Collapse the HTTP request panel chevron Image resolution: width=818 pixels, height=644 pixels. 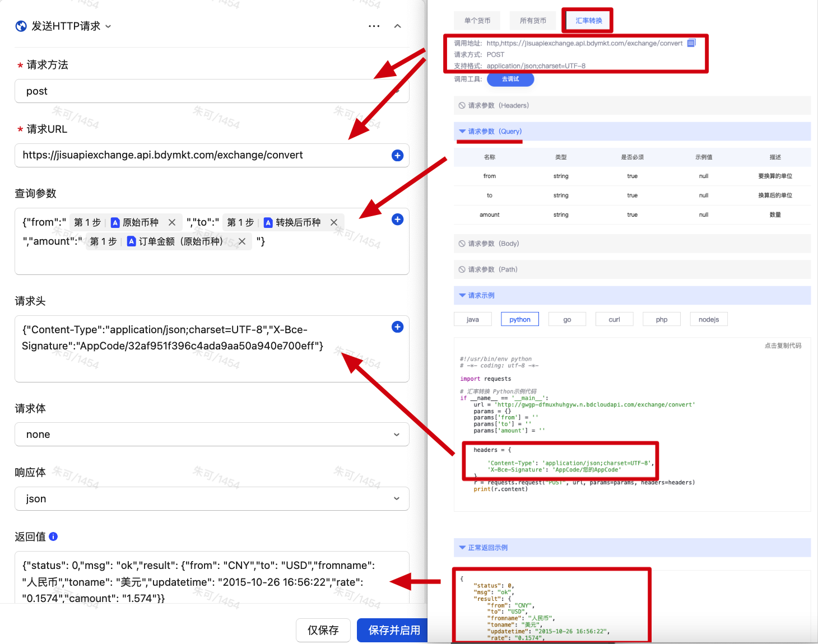[397, 26]
